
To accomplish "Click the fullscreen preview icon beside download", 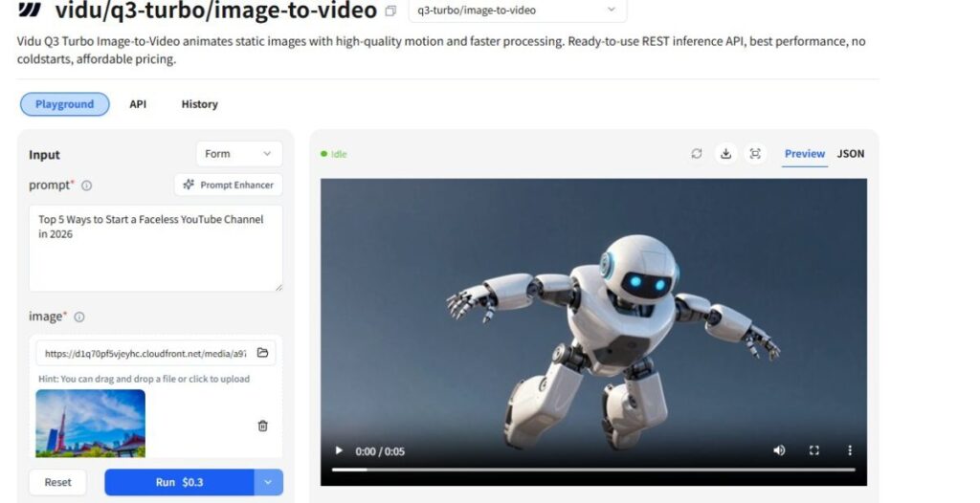I will 755,154.
